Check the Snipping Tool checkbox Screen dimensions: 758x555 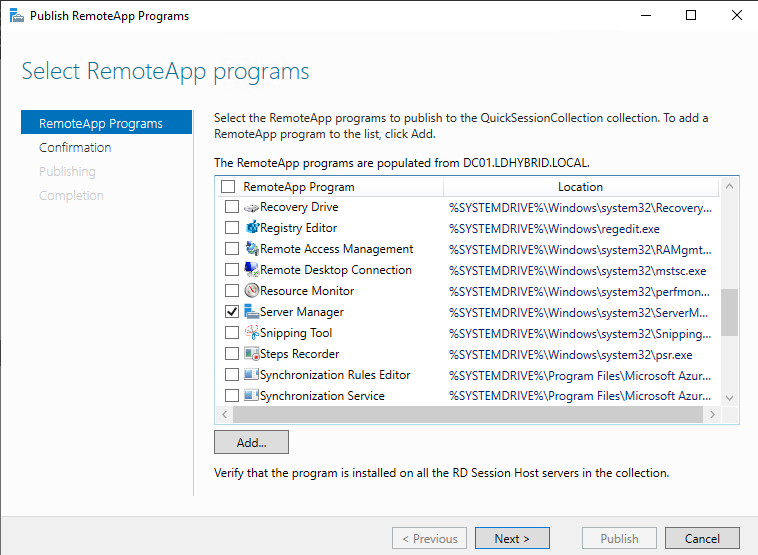(x=232, y=333)
